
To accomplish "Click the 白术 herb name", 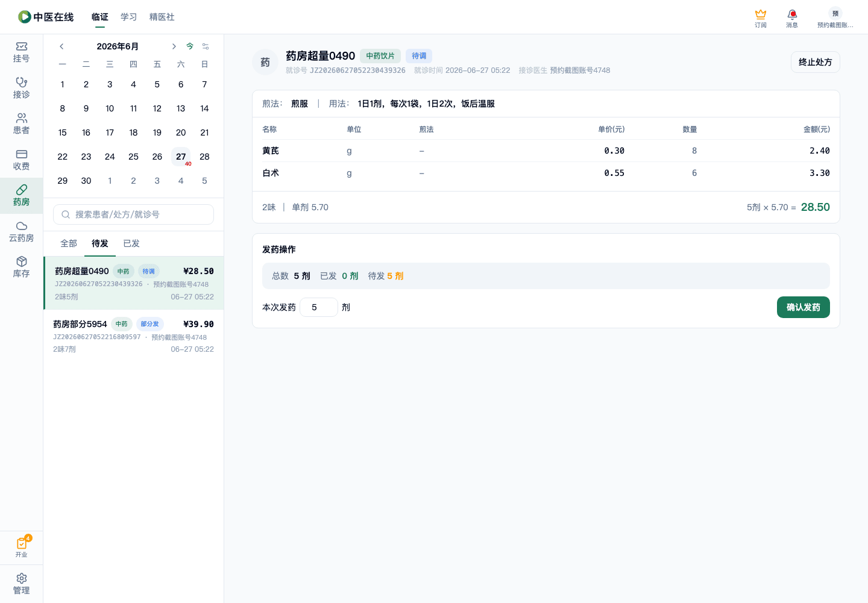I will pos(271,173).
